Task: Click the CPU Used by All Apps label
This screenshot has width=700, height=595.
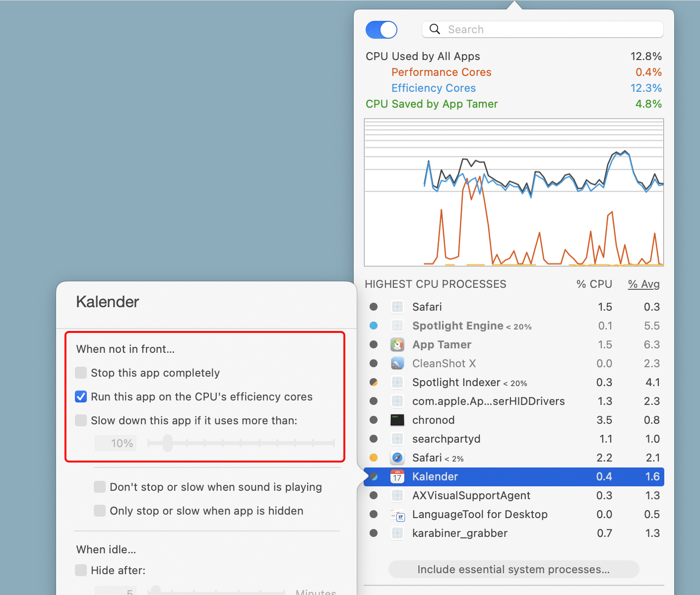Action: pos(423,56)
